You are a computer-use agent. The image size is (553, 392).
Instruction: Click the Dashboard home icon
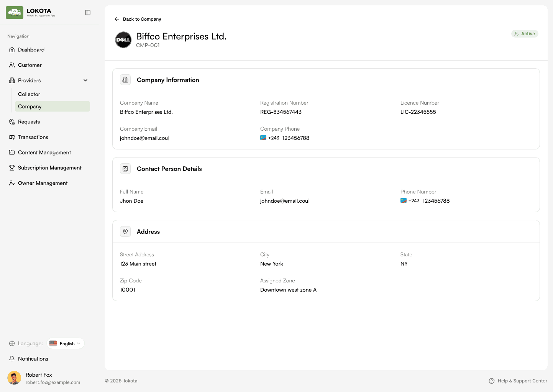(12, 50)
